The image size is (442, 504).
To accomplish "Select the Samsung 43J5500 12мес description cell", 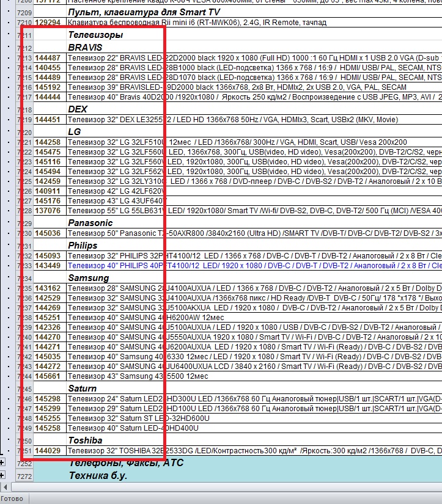I will tap(254, 376).
